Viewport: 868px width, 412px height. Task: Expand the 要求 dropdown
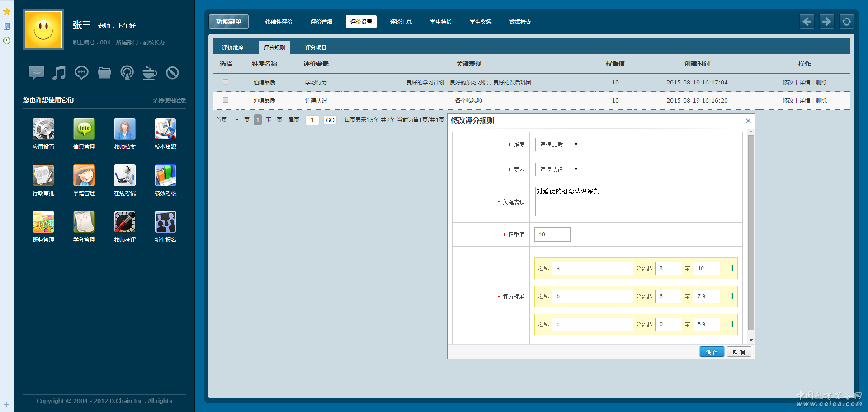tap(557, 169)
